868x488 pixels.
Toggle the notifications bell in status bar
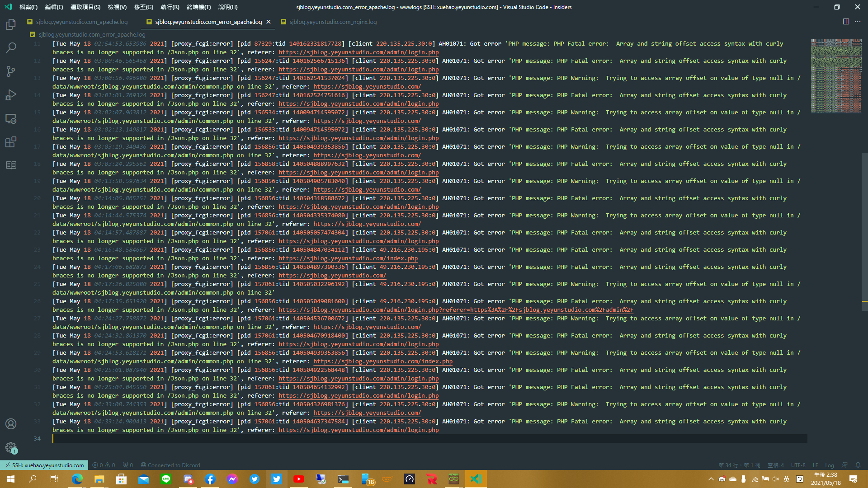pyautogui.click(x=858, y=465)
